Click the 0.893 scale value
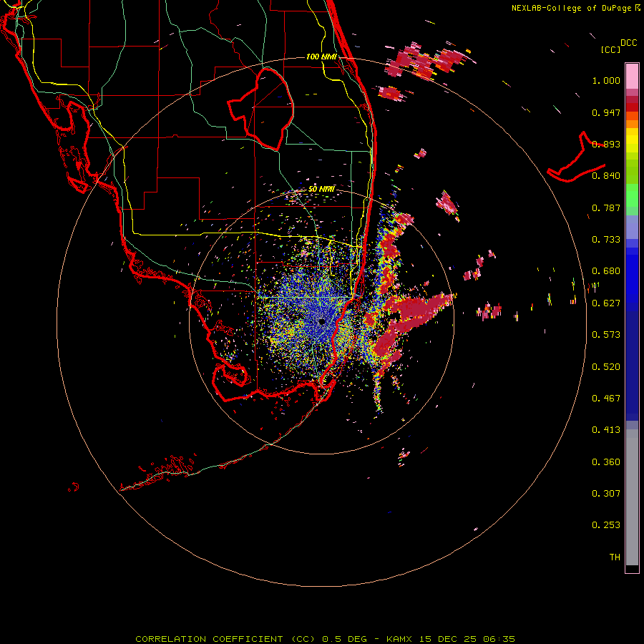Image resolution: width=644 pixels, height=644 pixels. [606, 144]
